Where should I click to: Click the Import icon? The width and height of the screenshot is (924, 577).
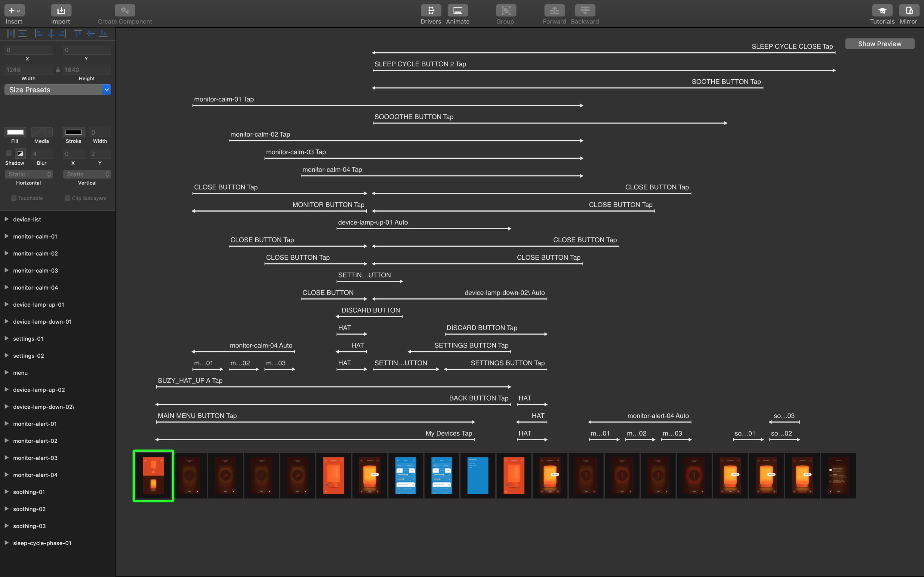pos(61,11)
